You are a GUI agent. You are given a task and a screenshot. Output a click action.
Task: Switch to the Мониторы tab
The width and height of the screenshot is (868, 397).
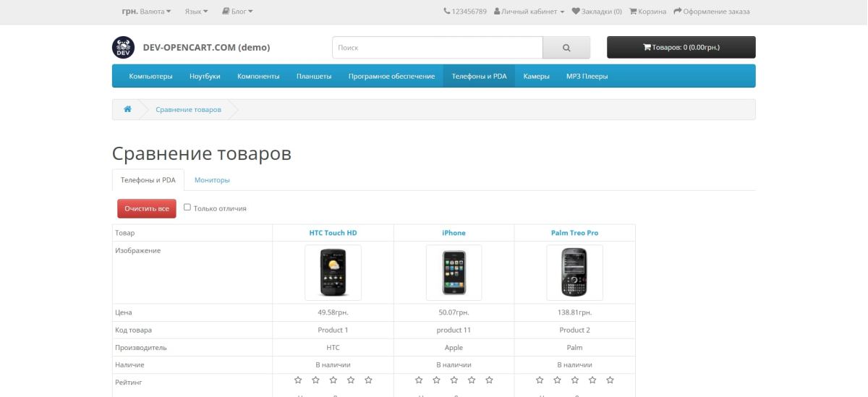click(x=212, y=180)
